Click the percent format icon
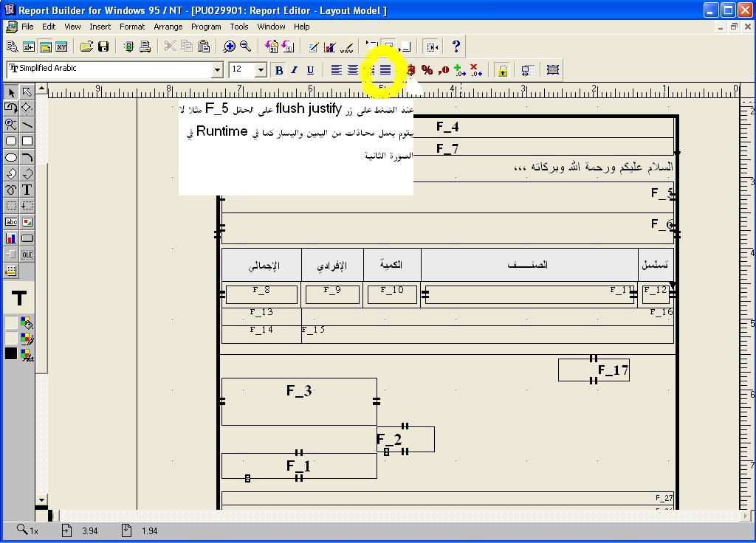The image size is (756, 543). pos(427,70)
